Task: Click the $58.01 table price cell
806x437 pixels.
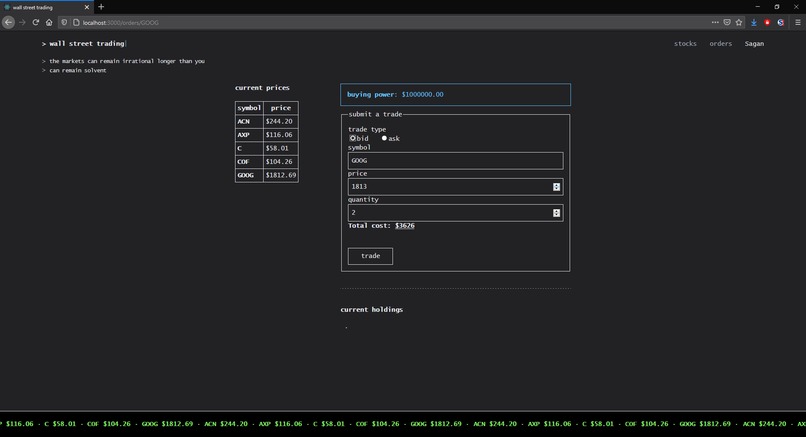Action: 281,148
